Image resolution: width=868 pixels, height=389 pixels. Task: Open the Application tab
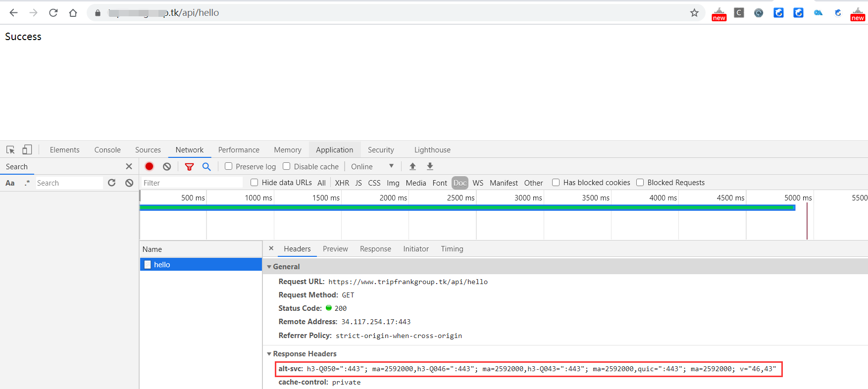click(x=335, y=150)
